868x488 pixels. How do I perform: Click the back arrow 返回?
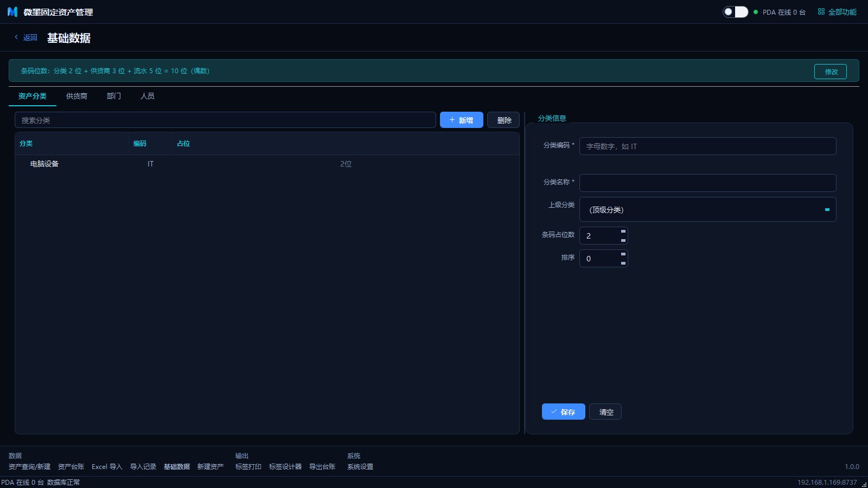tap(25, 37)
